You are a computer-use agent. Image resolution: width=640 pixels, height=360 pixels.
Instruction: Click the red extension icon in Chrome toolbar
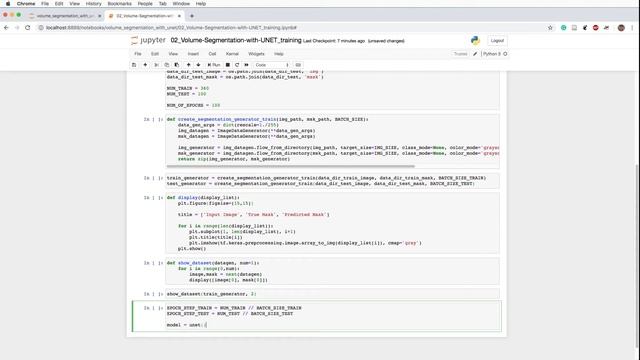tap(596, 28)
